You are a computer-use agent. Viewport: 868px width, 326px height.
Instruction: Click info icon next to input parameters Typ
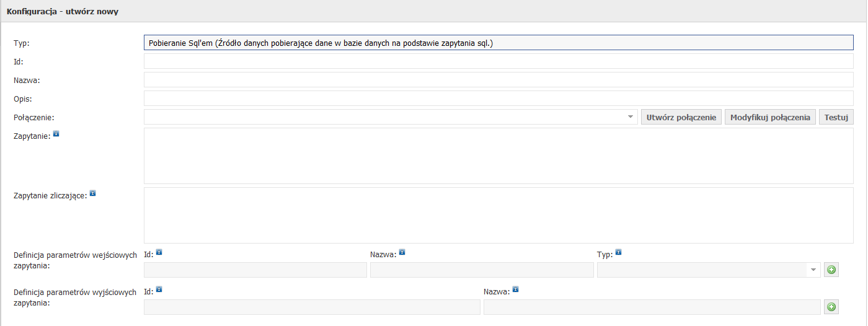618,252
